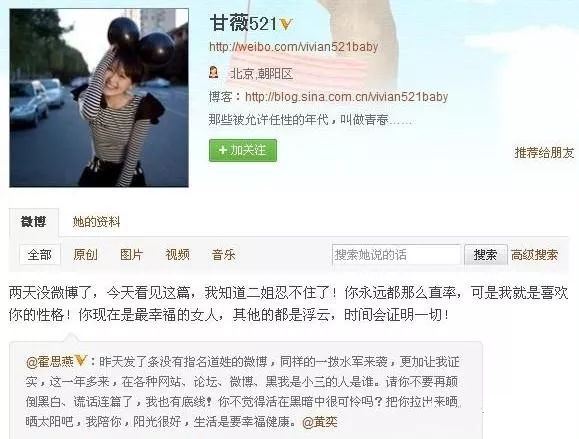Click the verified V badge beside 甘薇521
The width and height of the screenshot is (579, 439).
tap(286, 24)
